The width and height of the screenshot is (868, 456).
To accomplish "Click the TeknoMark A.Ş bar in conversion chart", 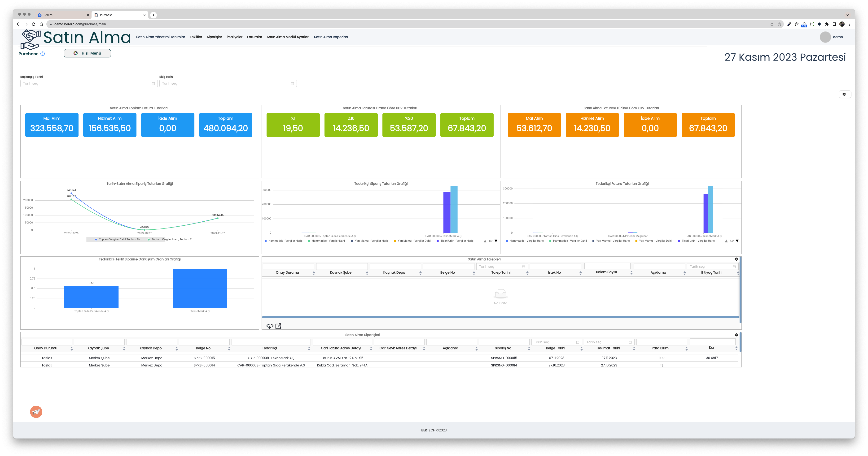I will pos(200,289).
